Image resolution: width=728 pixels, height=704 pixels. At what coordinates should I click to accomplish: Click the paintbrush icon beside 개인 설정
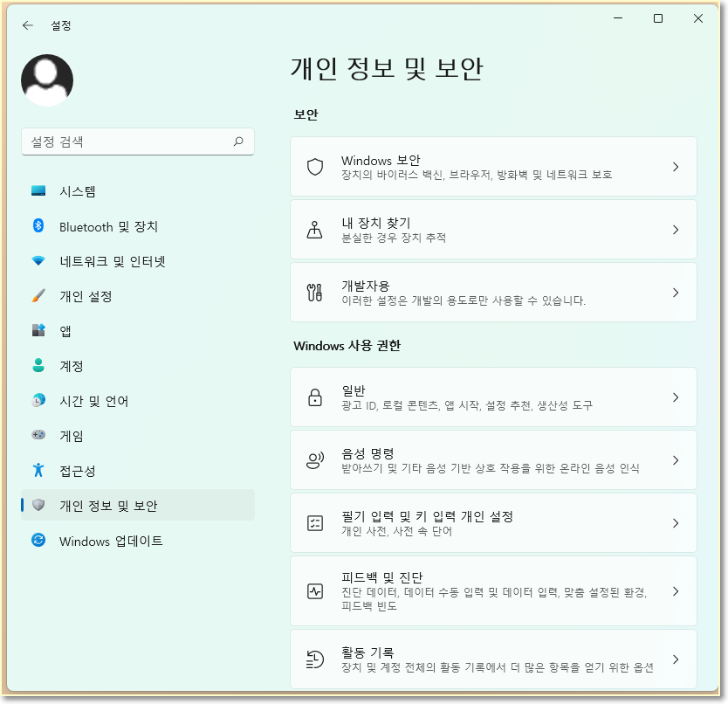[38, 295]
